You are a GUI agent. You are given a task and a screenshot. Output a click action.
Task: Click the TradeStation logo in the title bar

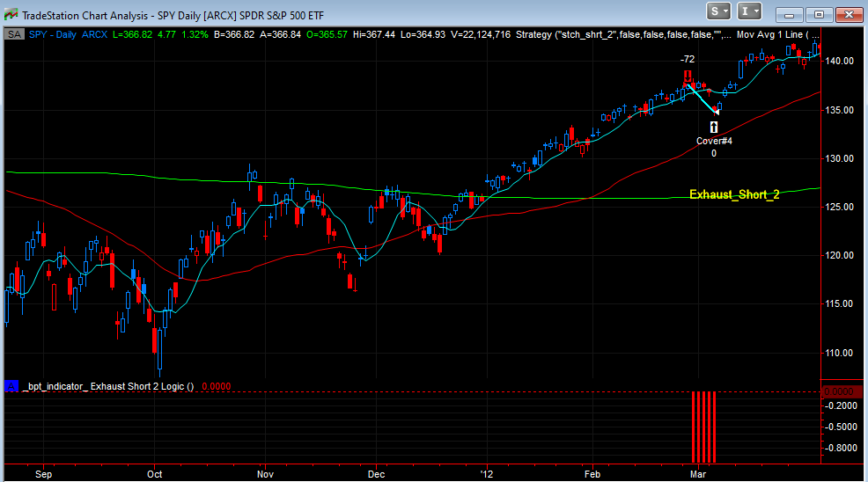[11, 12]
